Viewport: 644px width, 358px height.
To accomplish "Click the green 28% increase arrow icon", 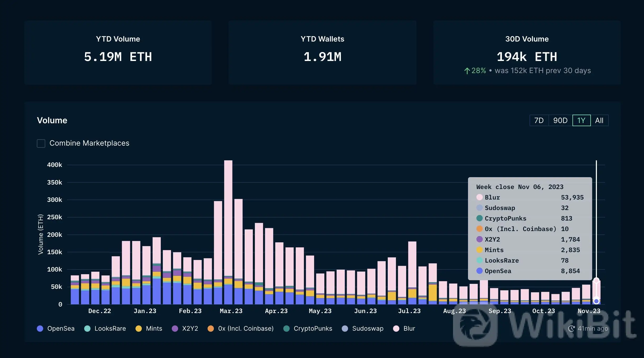I will 467,71.
